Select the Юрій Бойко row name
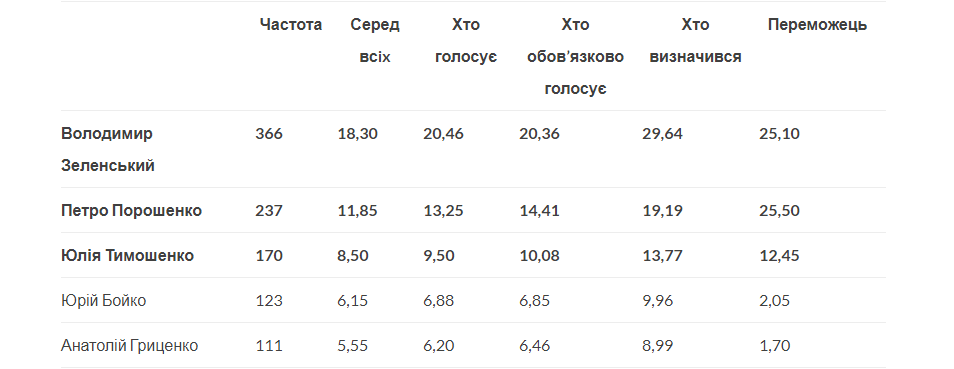Image resolution: width=954 pixels, height=369 pixels. [x=103, y=300]
